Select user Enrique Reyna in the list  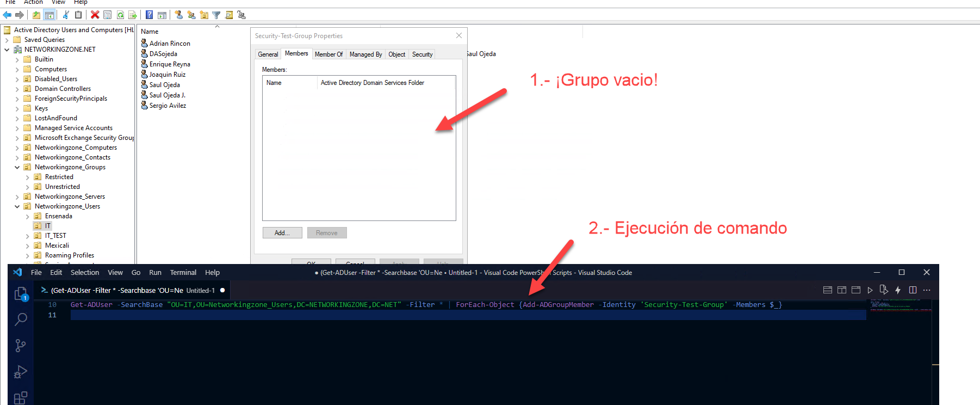coord(169,64)
